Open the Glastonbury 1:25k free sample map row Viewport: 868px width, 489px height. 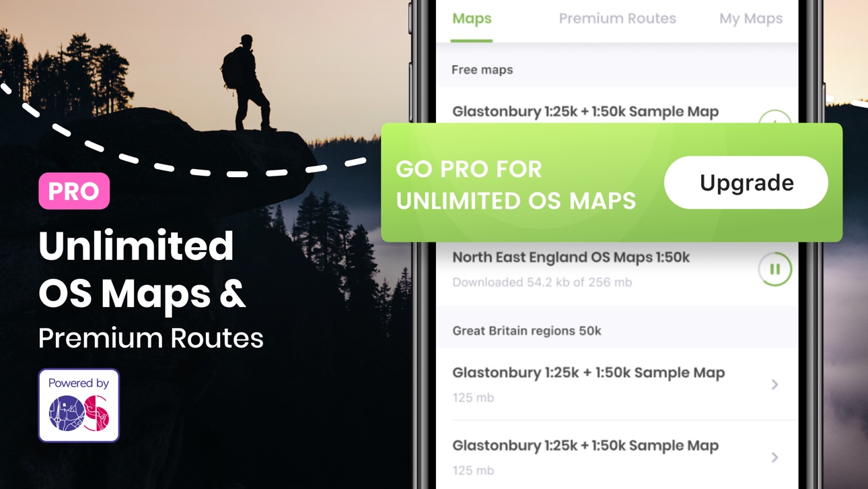(617, 108)
